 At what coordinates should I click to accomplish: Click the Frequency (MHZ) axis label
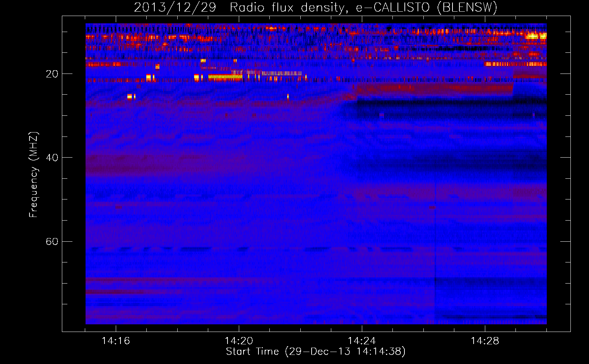click(33, 174)
